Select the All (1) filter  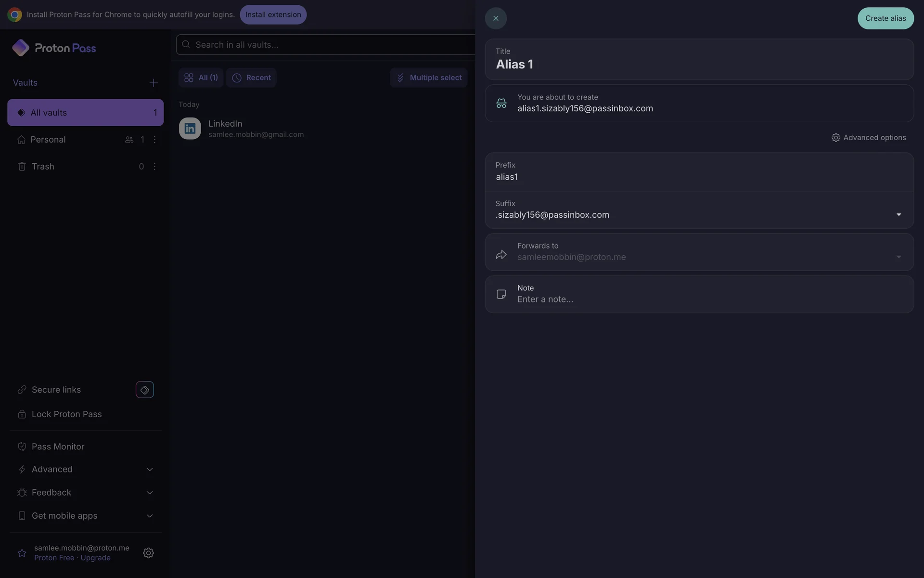pyautogui.click(x=201, y=78)
